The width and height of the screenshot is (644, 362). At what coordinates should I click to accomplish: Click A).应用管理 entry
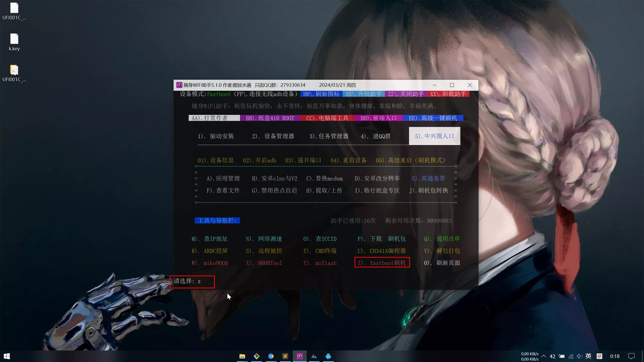tap(223, 178)
